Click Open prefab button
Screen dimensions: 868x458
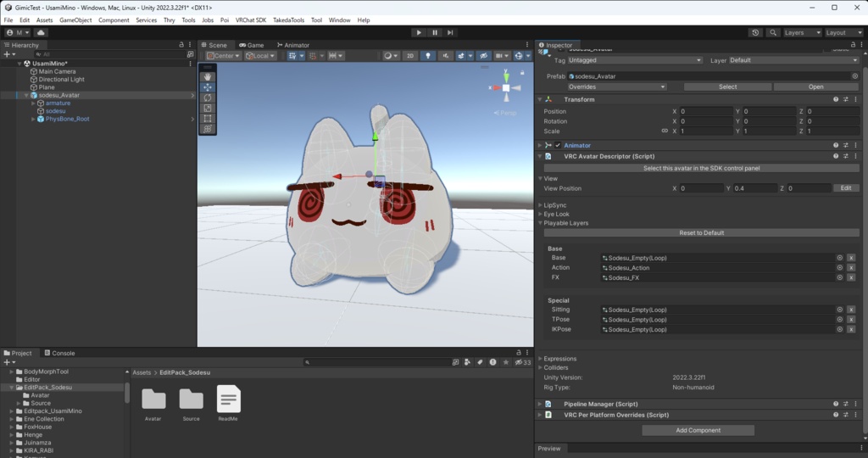(816, 87)
